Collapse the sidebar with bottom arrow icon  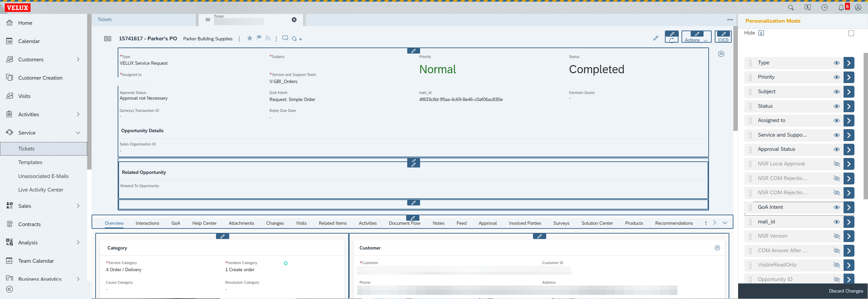(9, 289)
